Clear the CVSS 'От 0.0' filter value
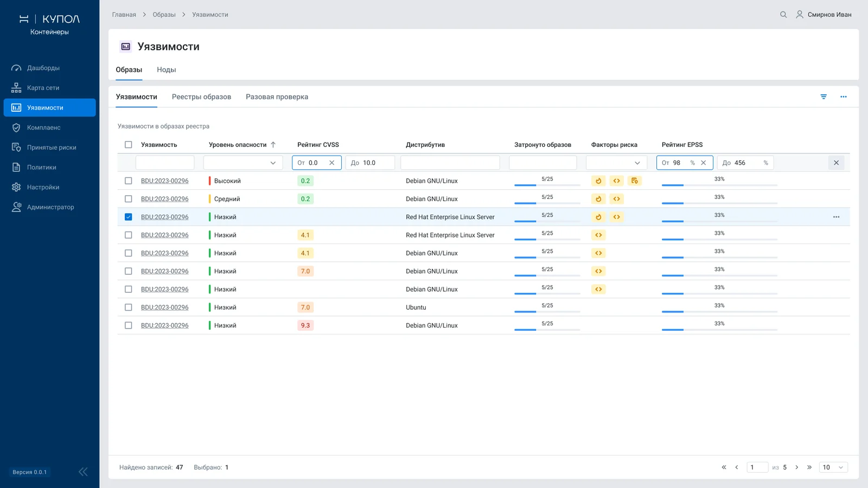The image size is (868, 488). (x=332, y=163)
